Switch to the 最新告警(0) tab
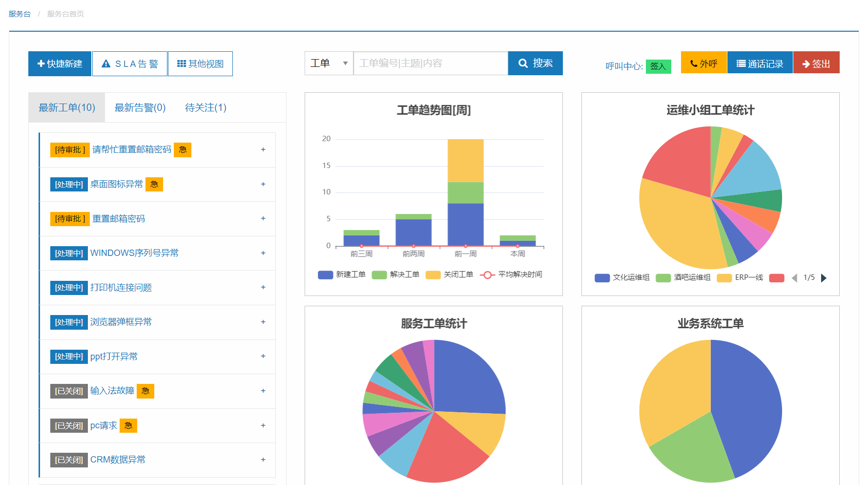The height and width of the screenshot is (485, 868). (140, 107)
